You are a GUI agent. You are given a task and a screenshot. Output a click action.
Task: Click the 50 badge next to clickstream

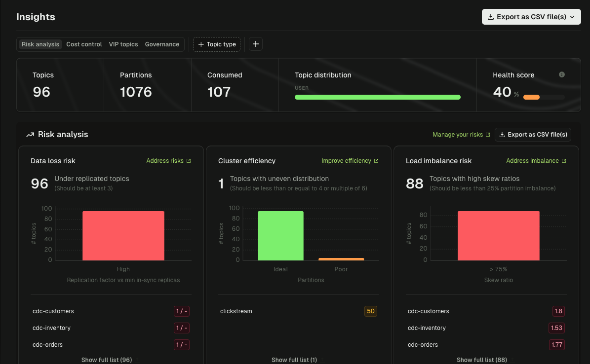[x=371, y=311]
